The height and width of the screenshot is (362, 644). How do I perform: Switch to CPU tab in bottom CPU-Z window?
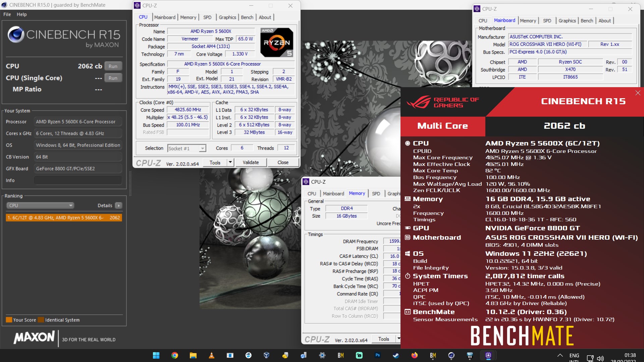(312, 193)
